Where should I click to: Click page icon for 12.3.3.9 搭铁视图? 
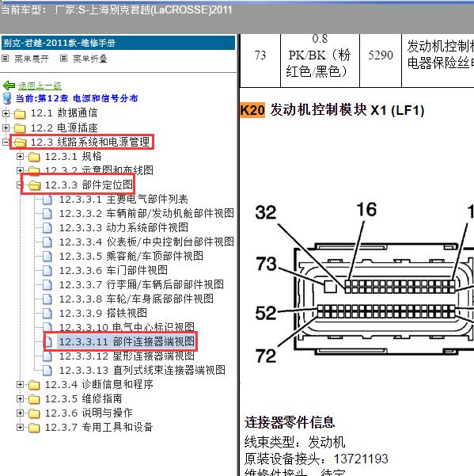(47, 314)
